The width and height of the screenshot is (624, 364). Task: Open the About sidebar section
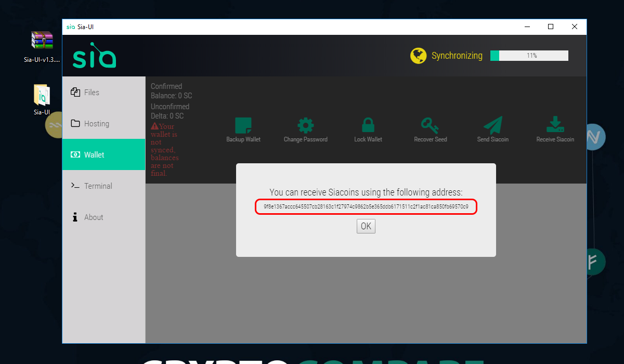coord(103,217)
